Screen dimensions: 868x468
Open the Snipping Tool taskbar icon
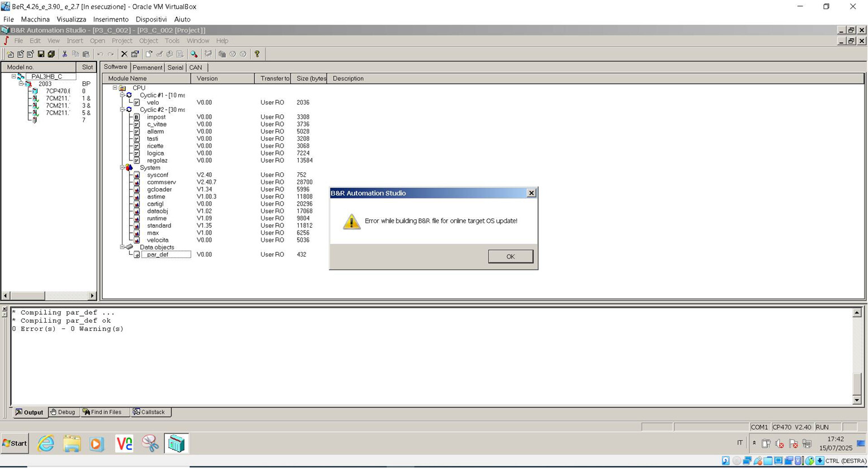point(150,444)
